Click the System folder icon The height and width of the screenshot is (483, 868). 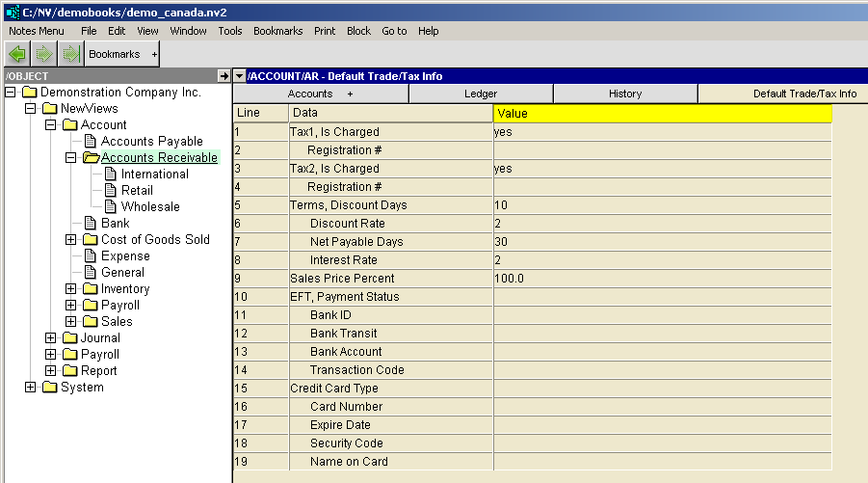[x=49, y=388]
